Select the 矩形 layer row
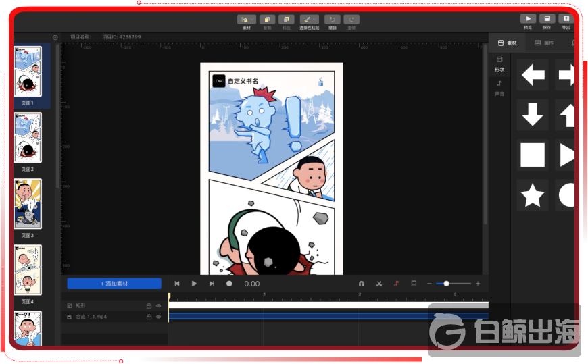This screenshot has height=364, width=588. point(114,305)
